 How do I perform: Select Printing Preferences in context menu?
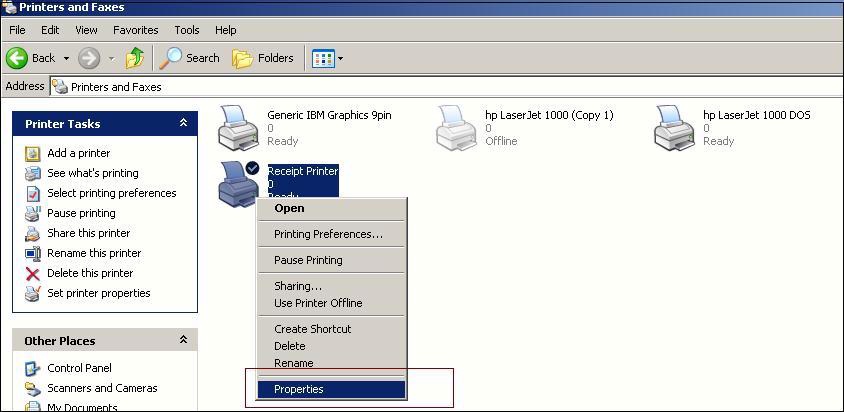tap(328, 234)
